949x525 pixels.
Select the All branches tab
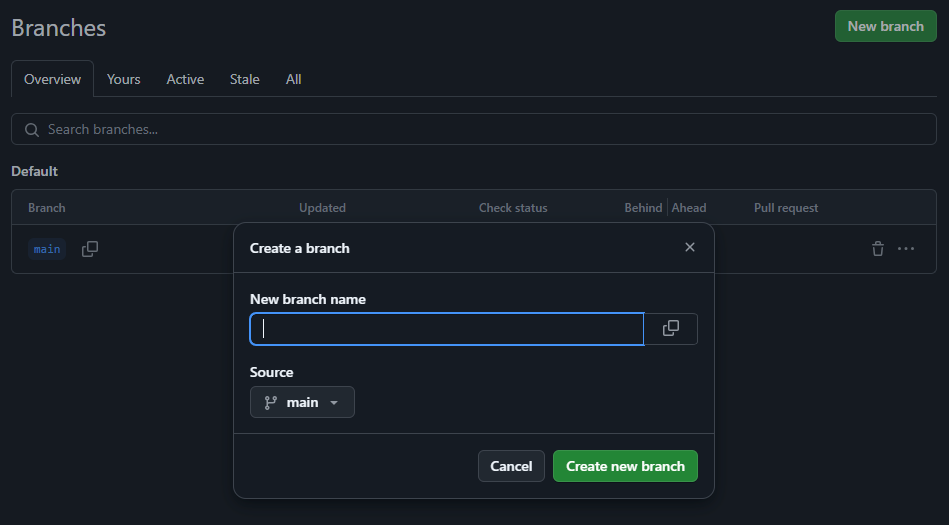(294, 79)
